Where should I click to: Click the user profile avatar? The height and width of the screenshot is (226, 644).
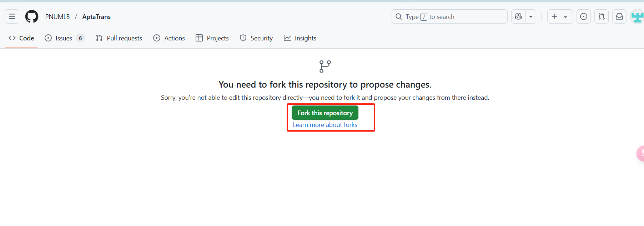637,16
